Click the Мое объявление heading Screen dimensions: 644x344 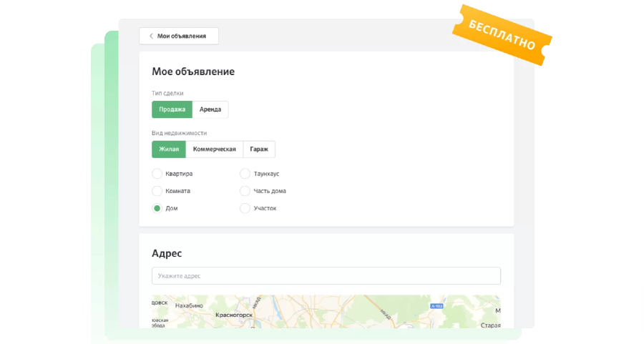pos(193,72)
